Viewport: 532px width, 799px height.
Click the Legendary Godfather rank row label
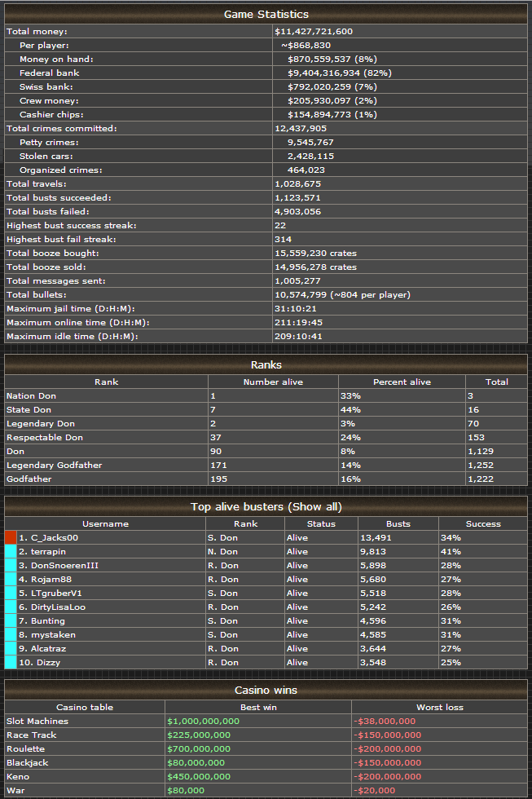coord(54,465)
